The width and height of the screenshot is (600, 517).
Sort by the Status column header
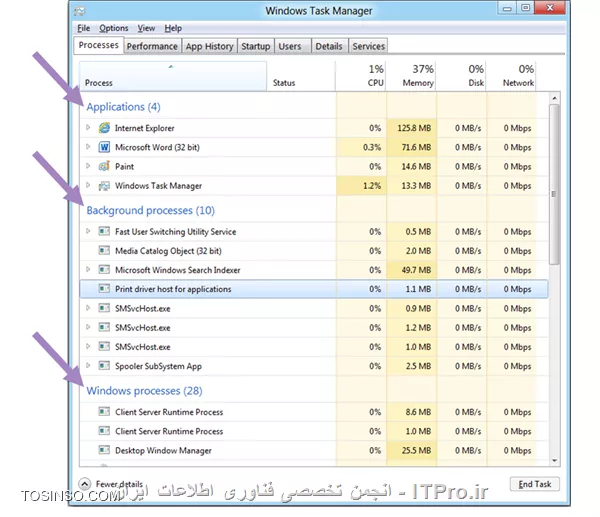click(301, 76)
